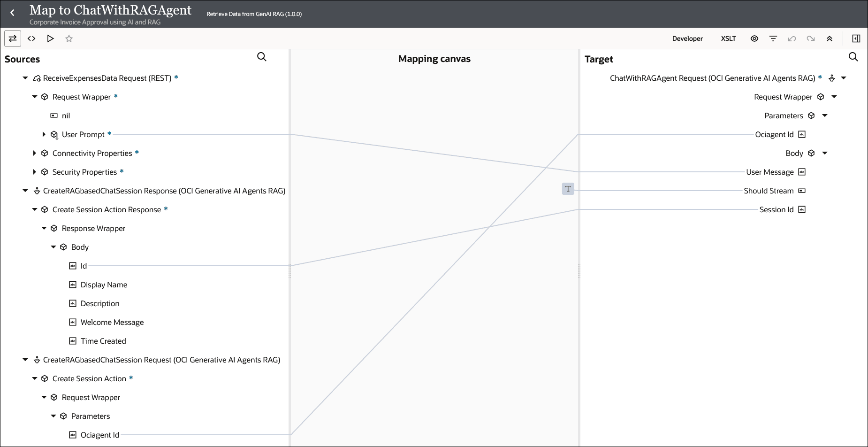Click target Request Wrapper cube icon
Screen dimensions: 868x447
click(x=821, y=97)
